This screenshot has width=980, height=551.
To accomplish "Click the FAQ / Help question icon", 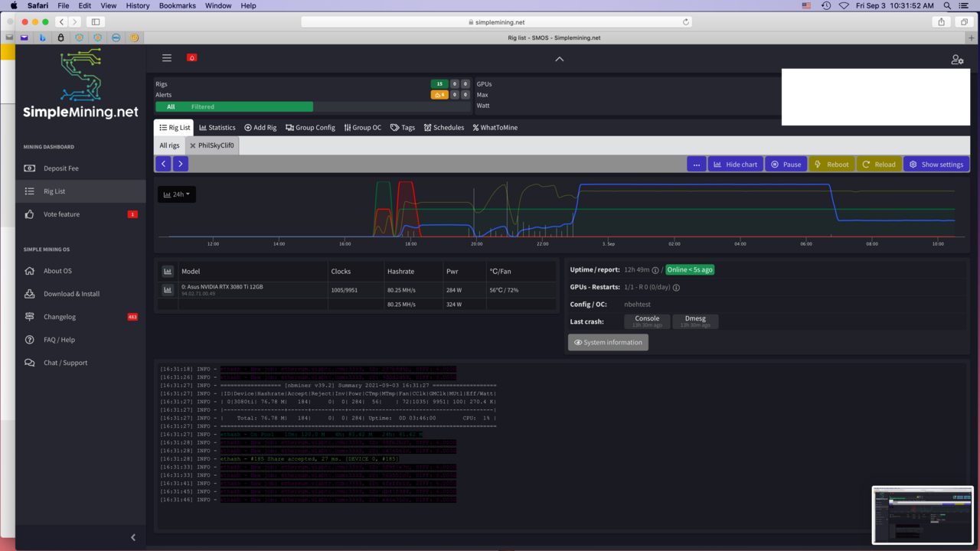I will click(x=29, y=340).
